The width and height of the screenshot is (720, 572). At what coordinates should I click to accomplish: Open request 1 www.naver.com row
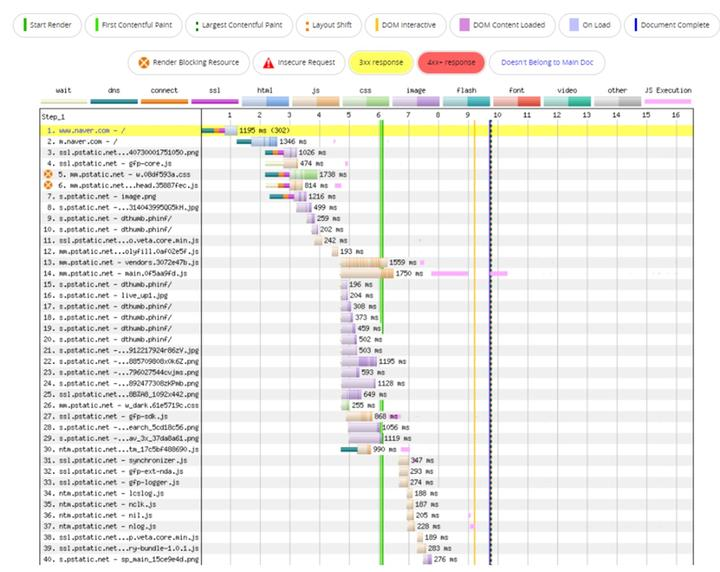tap(95, 130)
